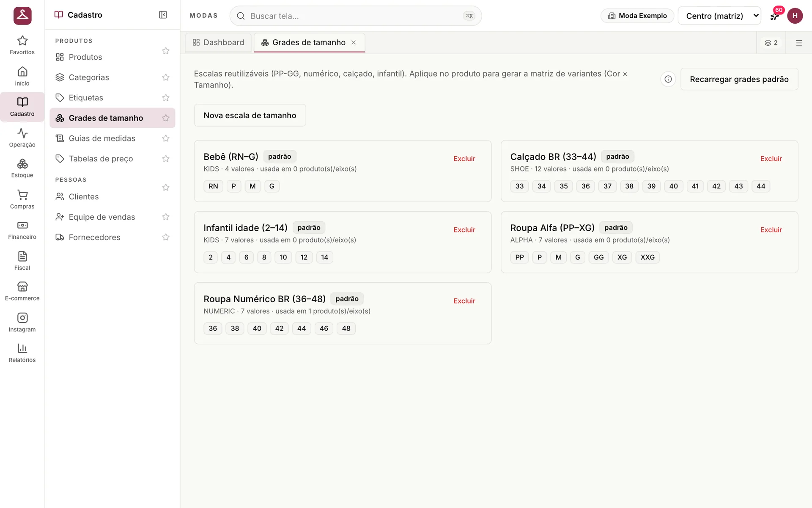Open the stacked tabs counter showing 2
The height and width of the screenshot is (508, 812).
click(x=771, y=43)
